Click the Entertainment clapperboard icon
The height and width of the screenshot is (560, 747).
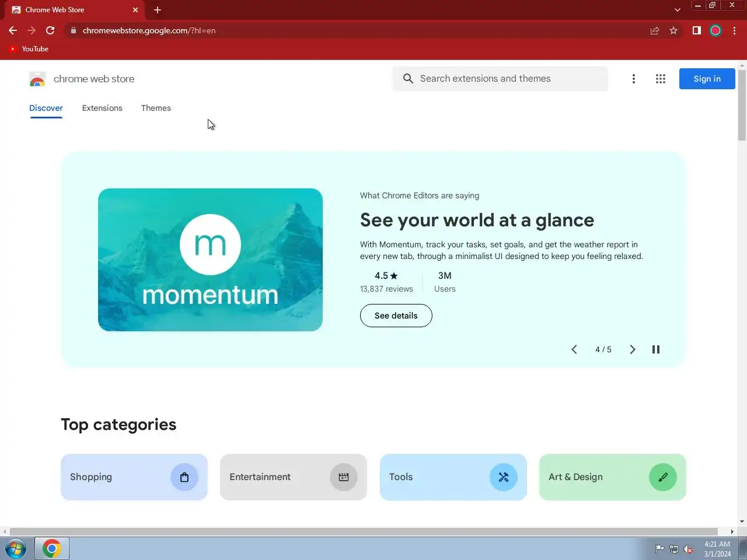coord(344,477)
